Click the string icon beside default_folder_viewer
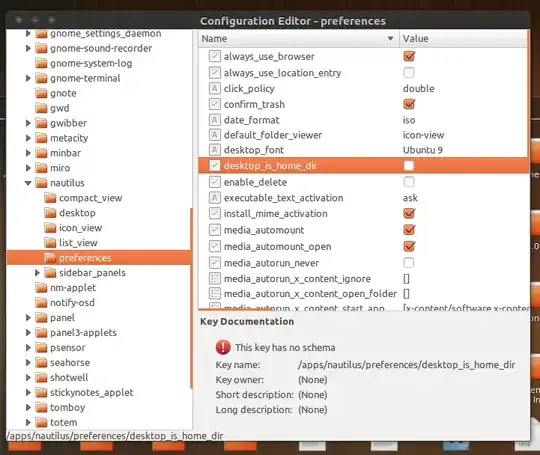This screenshot has height=455, width=540. tap(215, 135)
